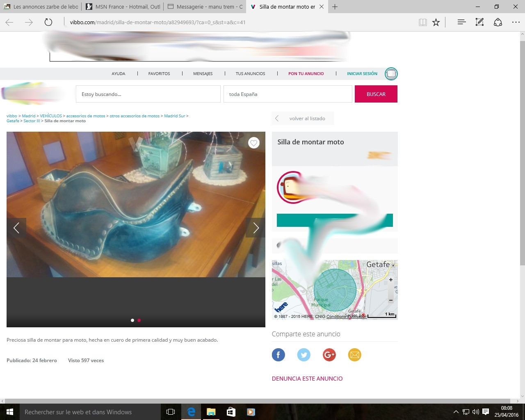
Task: Click the 'Estoy buscando...' search field
Action: pyautogui.click(x=148, y=94)
